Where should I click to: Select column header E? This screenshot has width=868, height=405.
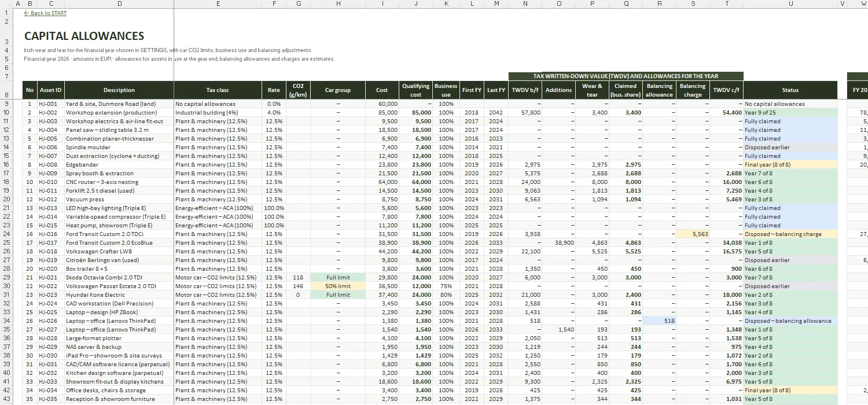[218, 3]
